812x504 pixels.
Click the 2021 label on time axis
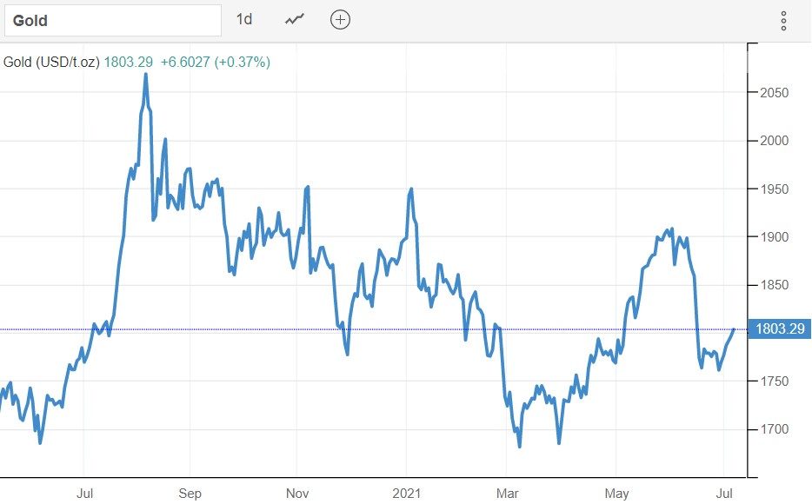pyautogui.click(x=407, y=494)
